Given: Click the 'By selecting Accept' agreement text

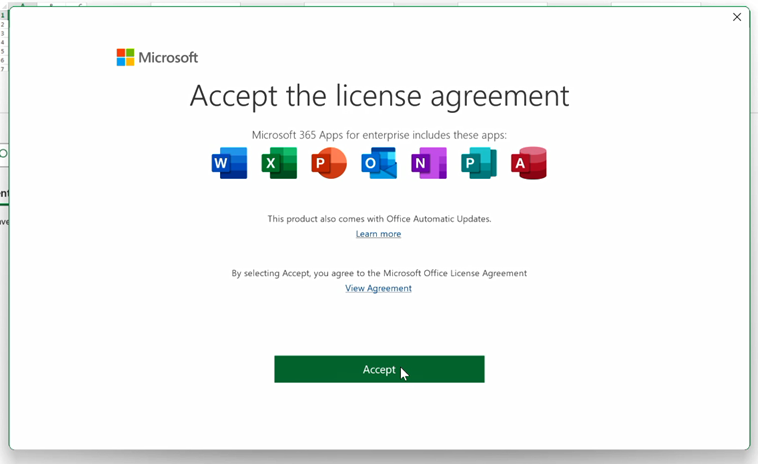Looking at the screenshot, I should (379, 274).
